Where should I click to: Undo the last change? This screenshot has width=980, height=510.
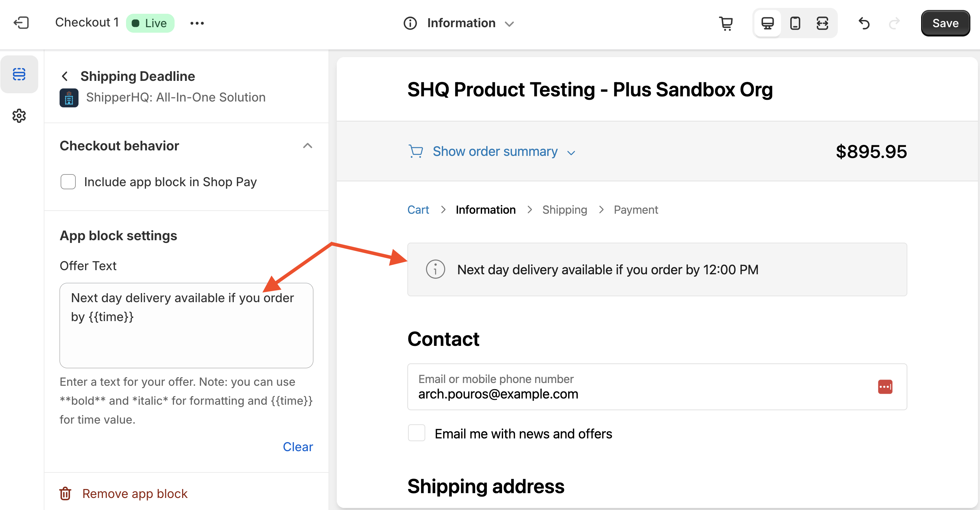coord(864,23)
